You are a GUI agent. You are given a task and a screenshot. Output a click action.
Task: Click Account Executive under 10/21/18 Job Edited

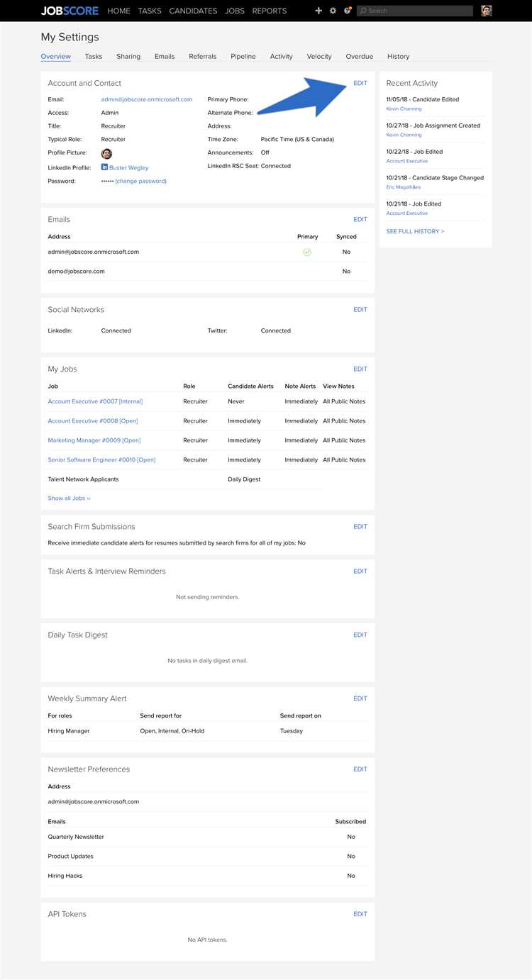pos(407,213)
